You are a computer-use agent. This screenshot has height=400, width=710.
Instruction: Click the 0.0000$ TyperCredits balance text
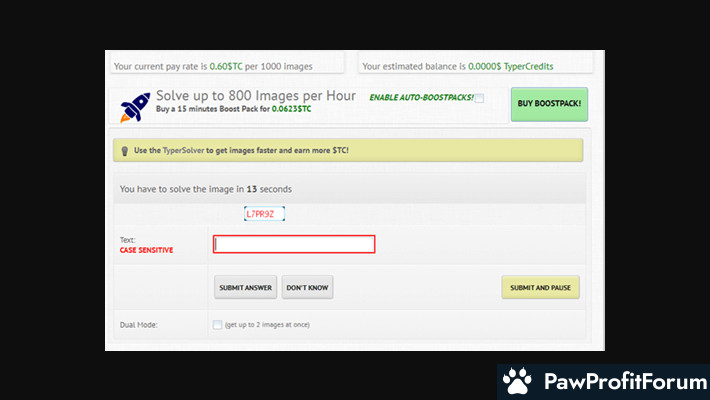tap(511, 66)
